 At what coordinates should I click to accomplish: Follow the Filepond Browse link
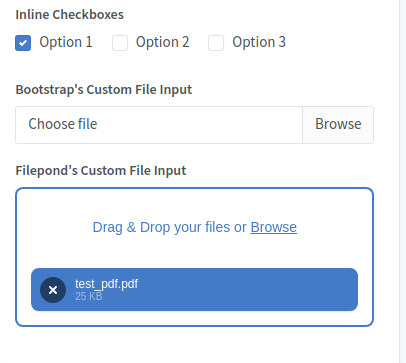[274, 227]
